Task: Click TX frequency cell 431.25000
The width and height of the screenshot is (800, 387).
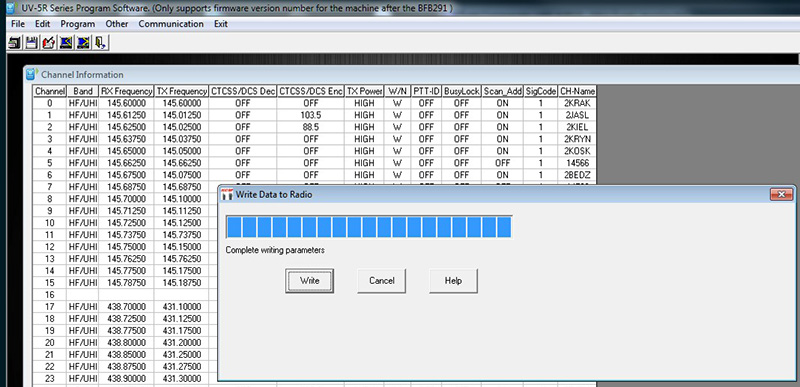Action: [x=182, y=355]
